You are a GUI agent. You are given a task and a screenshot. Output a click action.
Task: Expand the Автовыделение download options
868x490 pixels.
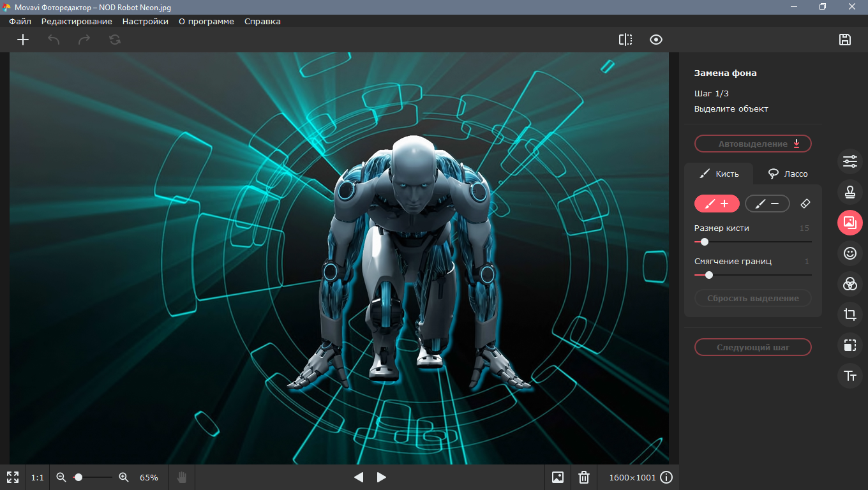pos(796,144)
